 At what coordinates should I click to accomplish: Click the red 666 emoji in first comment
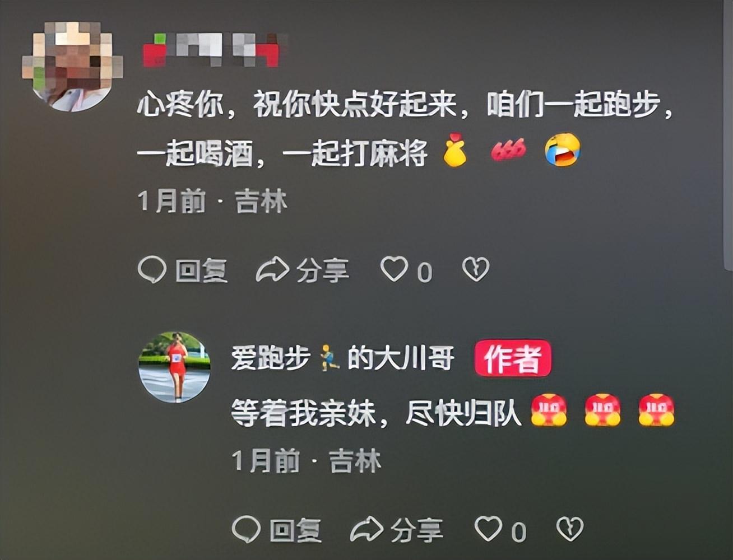(508, 150)
